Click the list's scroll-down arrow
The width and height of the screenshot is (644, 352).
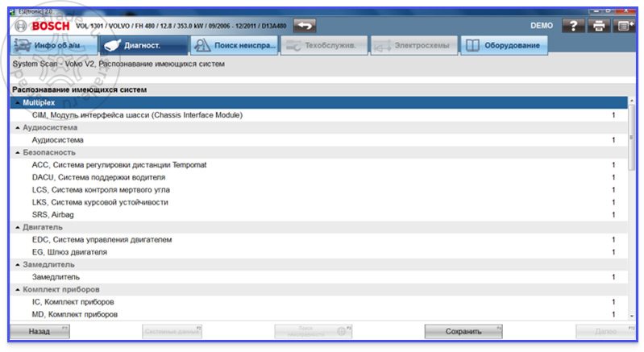coord(632,317)
